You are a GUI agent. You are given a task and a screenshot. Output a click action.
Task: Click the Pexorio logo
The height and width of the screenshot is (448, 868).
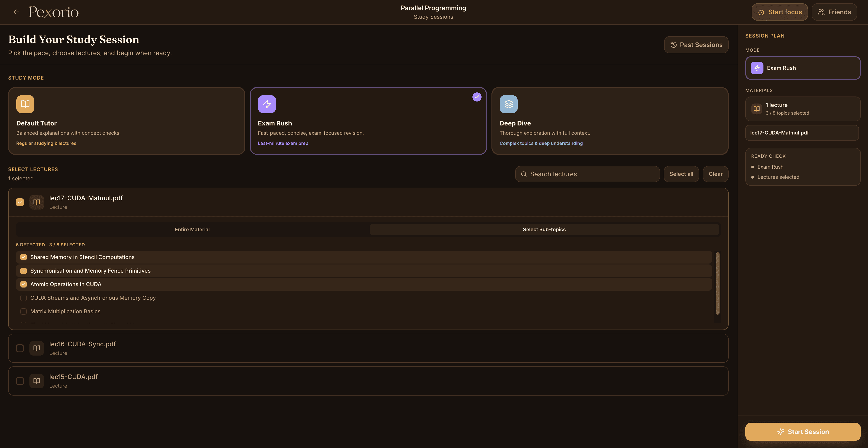(x=54, y=12)
